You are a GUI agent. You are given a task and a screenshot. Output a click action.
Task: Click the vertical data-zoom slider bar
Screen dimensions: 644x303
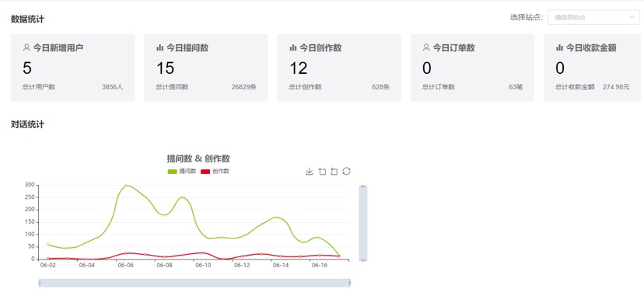(363, 223)
